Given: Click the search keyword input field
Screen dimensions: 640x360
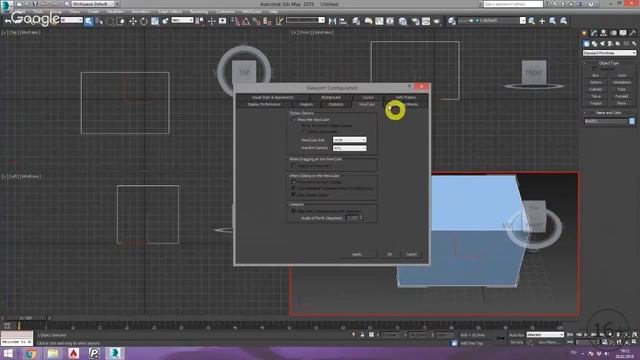Looking at the screenshot, I should click(x=513, y=4).
